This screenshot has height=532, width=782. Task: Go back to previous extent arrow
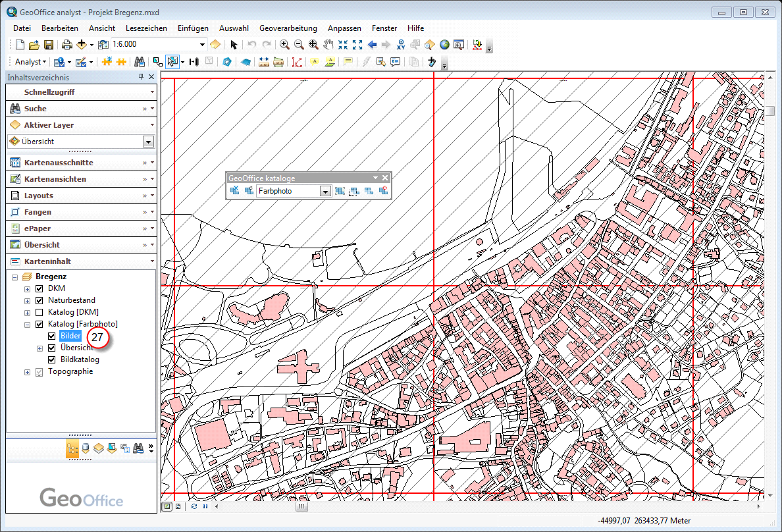pyautogui.click(x=372, y=45)
